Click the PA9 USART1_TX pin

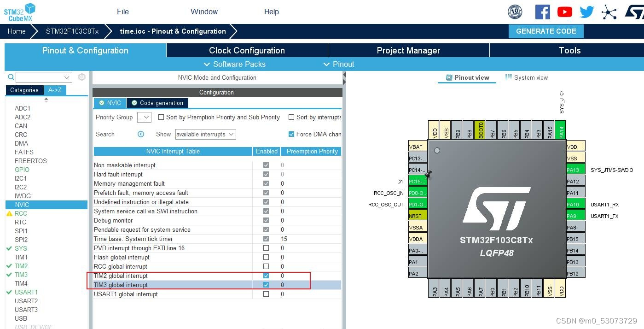coord(575,216)
